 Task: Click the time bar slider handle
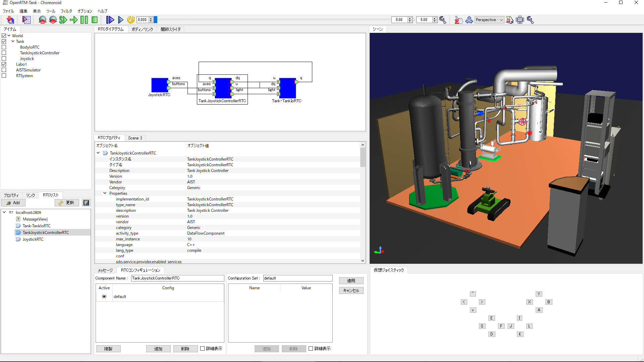point(156,20)
